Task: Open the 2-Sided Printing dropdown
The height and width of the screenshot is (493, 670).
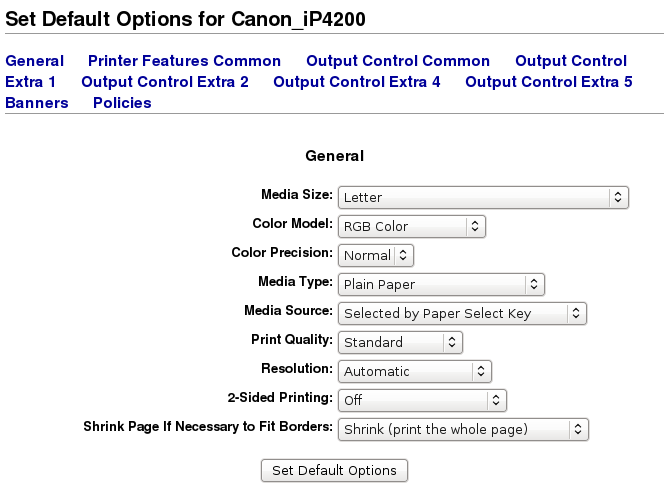Action: point(422,400)
